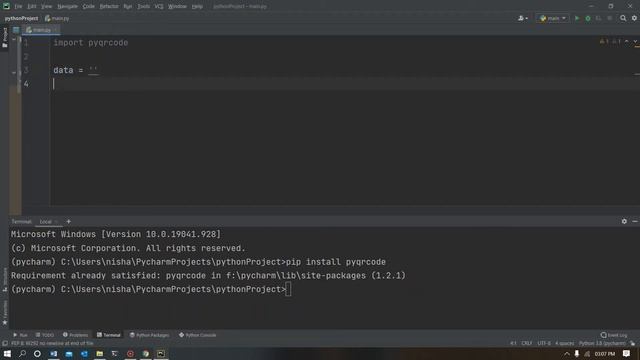Toggle the Structure tool window sidebar button
The image size is (640, 360).
(5, 280)
